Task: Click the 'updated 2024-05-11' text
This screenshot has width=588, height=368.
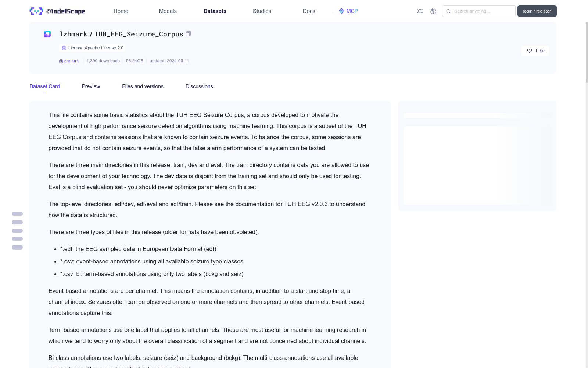Action: [169, 61]
